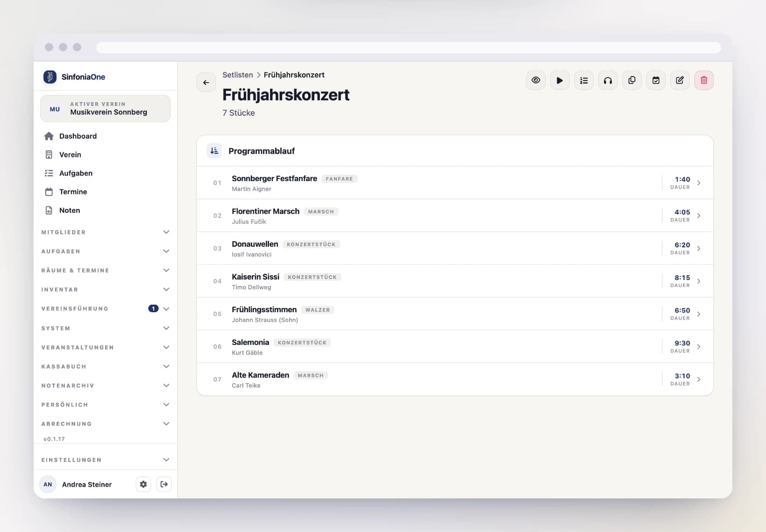This screenshot has width=766, height=532.
Task: Click the headphones icon
Action: (x=608, y=80)
